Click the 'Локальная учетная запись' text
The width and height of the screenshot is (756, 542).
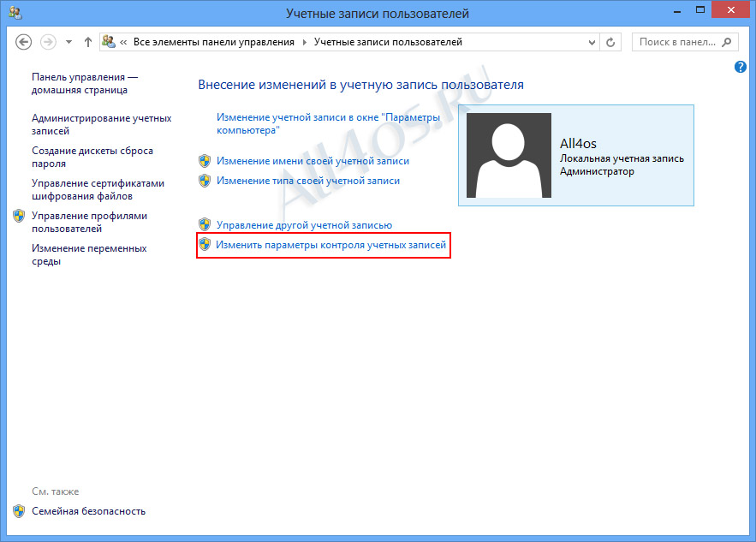click(x=622, y=158)
